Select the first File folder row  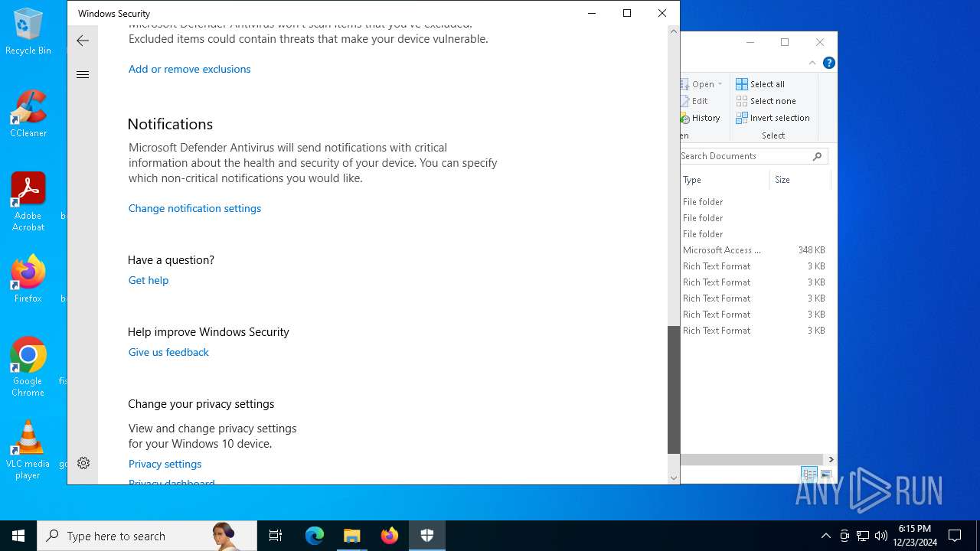click(755, 202)
